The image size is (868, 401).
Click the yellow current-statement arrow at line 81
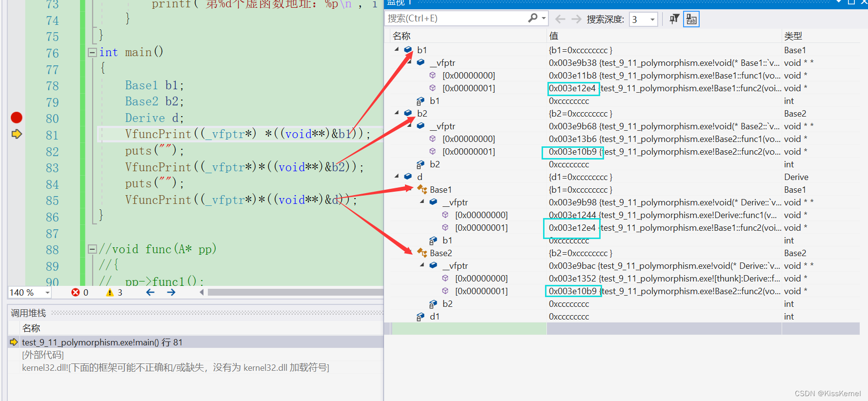[x=17, y=134]
